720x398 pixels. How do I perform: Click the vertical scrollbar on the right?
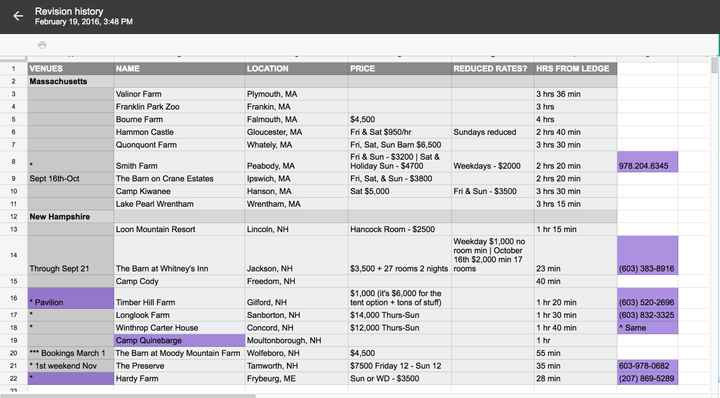tap(714, 65)
